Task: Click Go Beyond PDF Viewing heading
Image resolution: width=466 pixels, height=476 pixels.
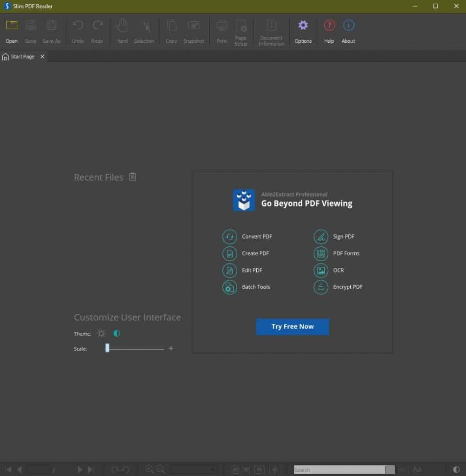Action: click(x=307, y=204)
